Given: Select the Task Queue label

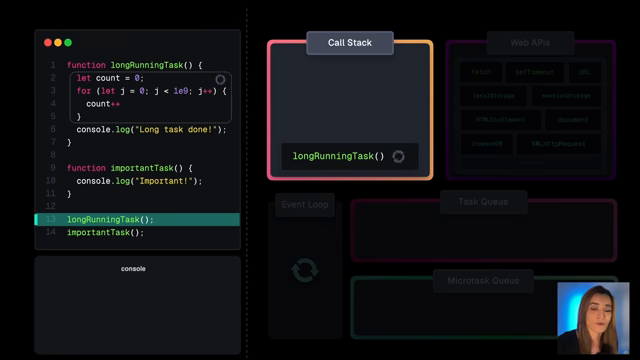Looking at the screenshot, I should click(x=483, y=202).
